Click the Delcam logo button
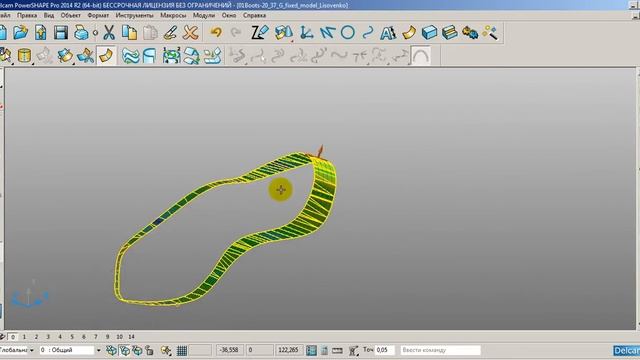The width and height of the screenshot is (640, 360). point(626,351)
